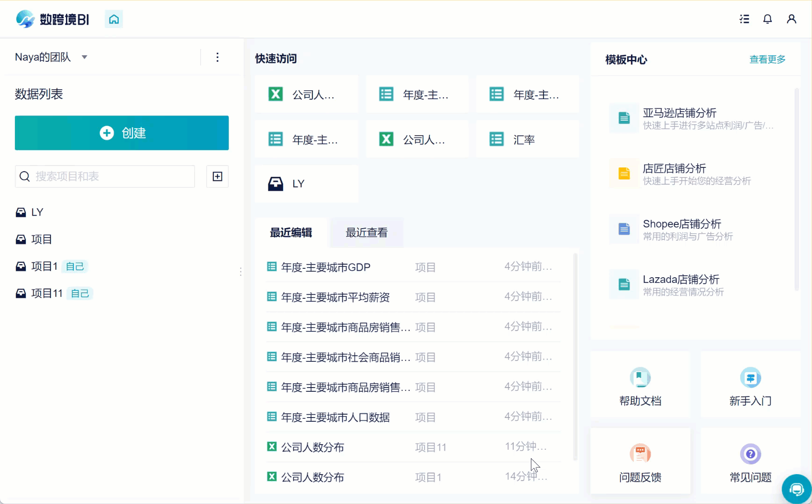The width and height of the screenshot is (812, 504).
Task: Open 常见问题 FAQ
Action: 750,461
